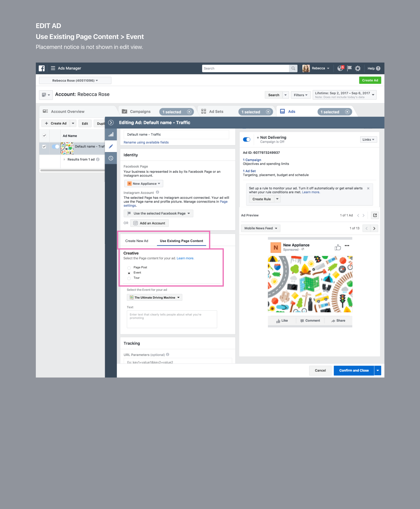420x509 pixels.
Task: Click the top Search input field
Action: coord(245,69)
